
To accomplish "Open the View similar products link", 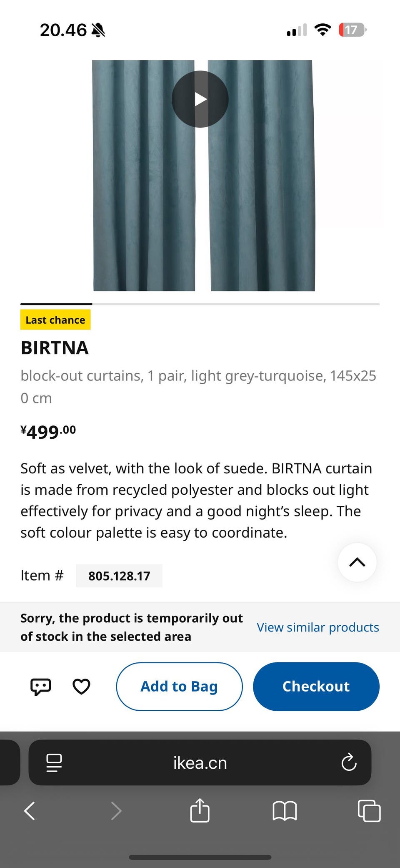I will pyautogui.click(x=317, y=627).
